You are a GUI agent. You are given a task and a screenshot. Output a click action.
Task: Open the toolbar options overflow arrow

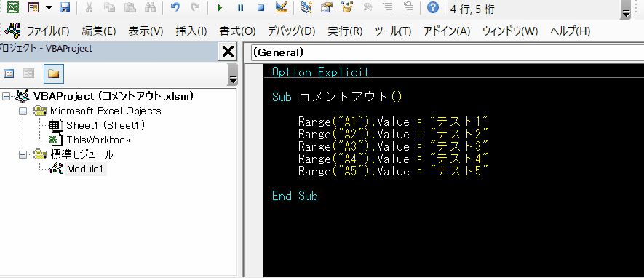(626, 14)
